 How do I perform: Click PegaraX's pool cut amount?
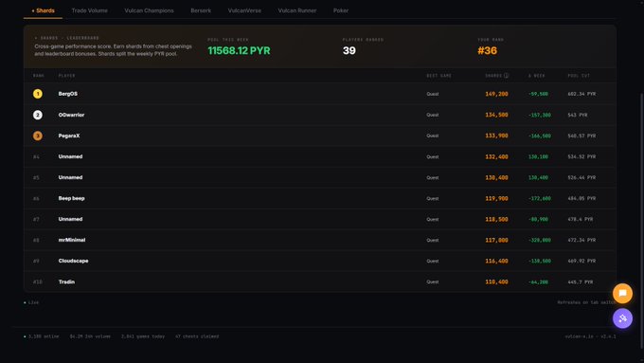tap(581, 136)
